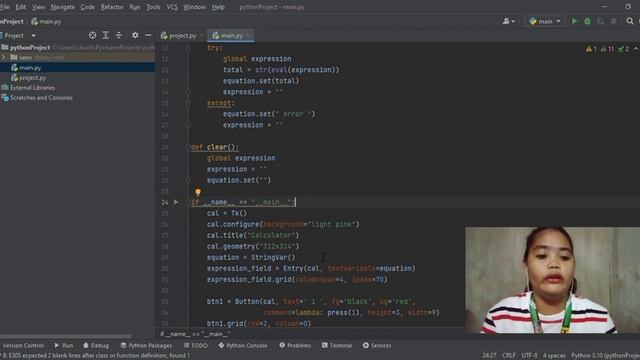Click the weak warnings count 11
This screenshot has width=640, height=360.
607,49
